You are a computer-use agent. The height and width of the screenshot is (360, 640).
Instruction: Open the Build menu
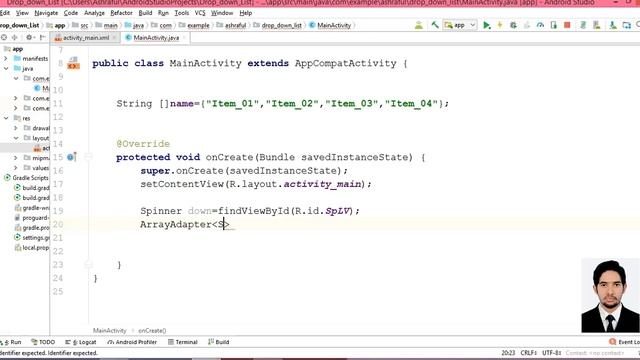145,13
